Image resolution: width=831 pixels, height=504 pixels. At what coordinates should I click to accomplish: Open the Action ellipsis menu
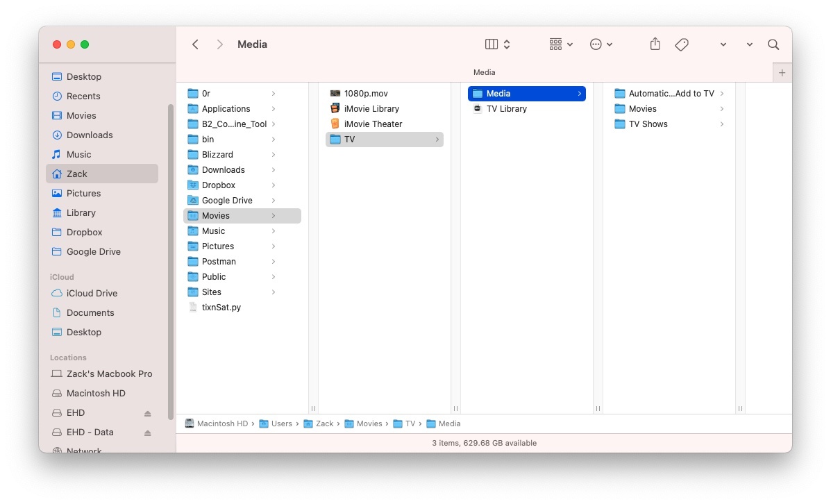(x=601, y=44)
